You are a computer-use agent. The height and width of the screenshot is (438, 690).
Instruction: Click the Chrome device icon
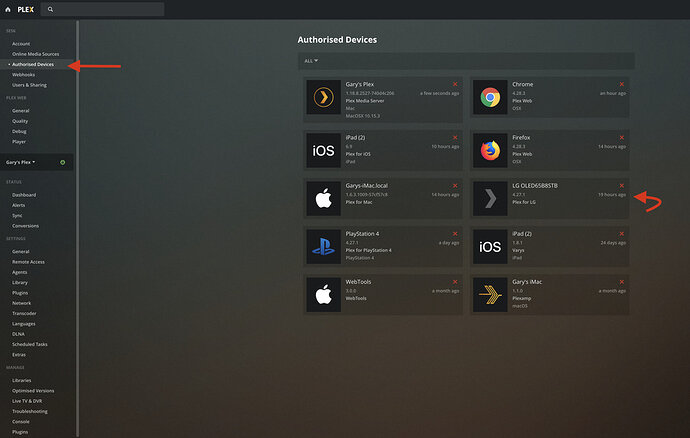(x=490, y=97)
